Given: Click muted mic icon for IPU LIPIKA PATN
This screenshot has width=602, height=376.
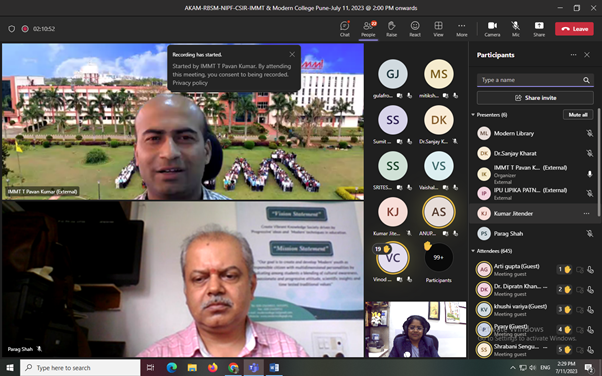Looking at the screenshot, I should [590, 193].
